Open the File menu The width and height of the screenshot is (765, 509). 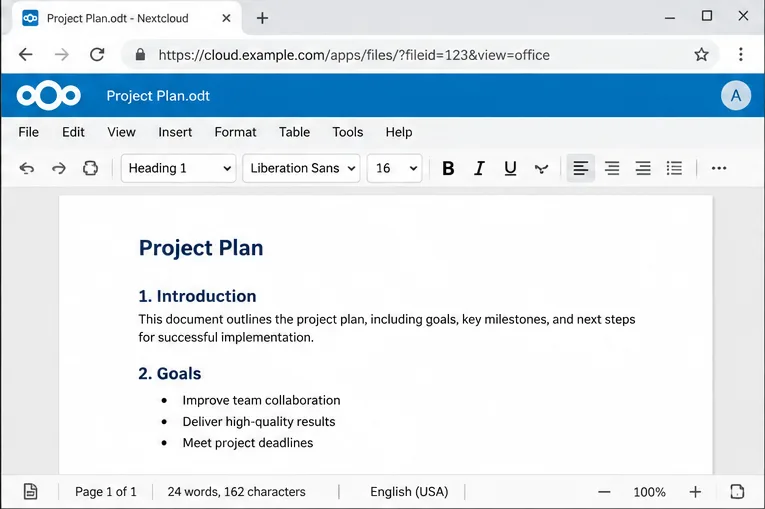pos(28,132)
